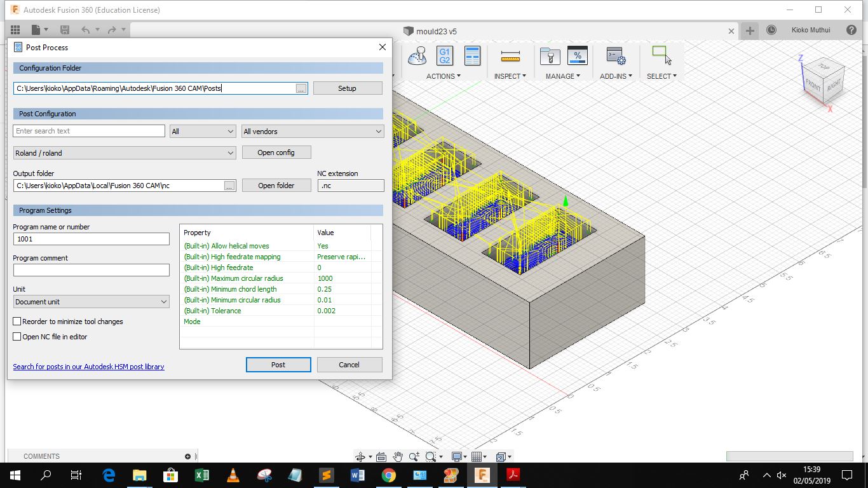Expand the Roland / roland post dropdown
The width and height of the screenshot is (868, 488).
coord(125,153)
